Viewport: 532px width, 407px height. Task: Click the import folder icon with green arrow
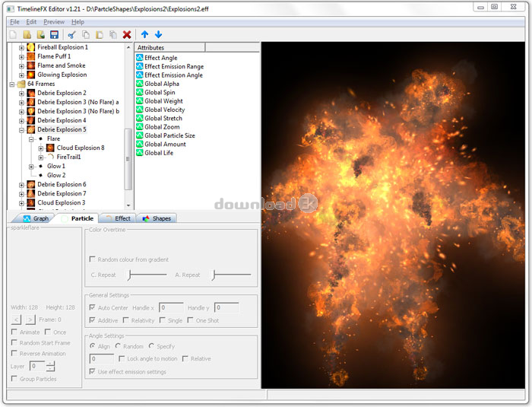click(x=41, y=35)
